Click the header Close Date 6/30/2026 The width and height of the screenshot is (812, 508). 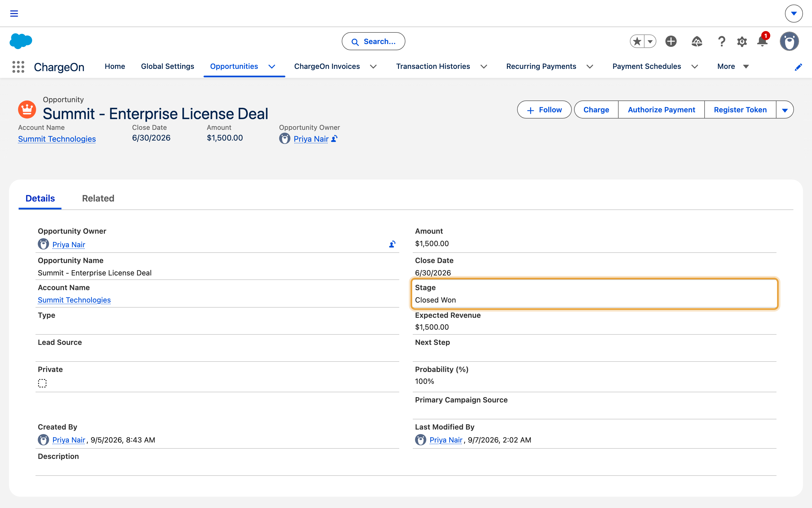[151, 138]
